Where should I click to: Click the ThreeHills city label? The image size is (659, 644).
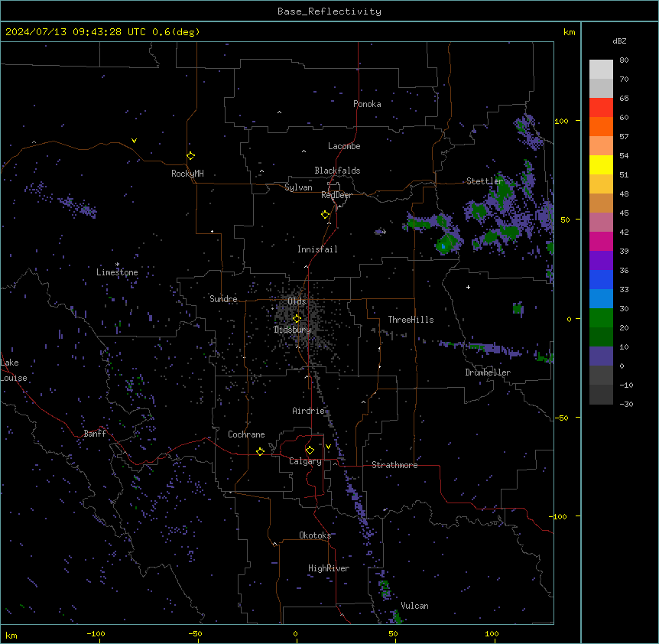pos(411,320)
